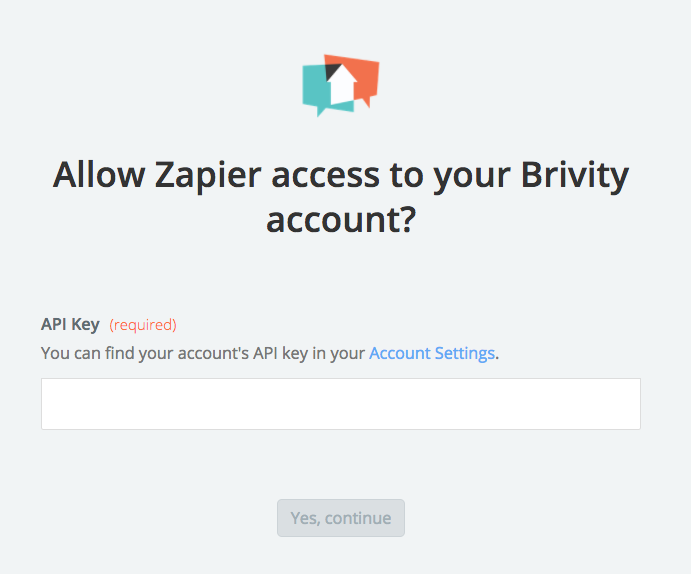The width and height of the screenshot is (691, 574).
Task: Click the words 'API key in your' in the help text
Action: point(309,353)
